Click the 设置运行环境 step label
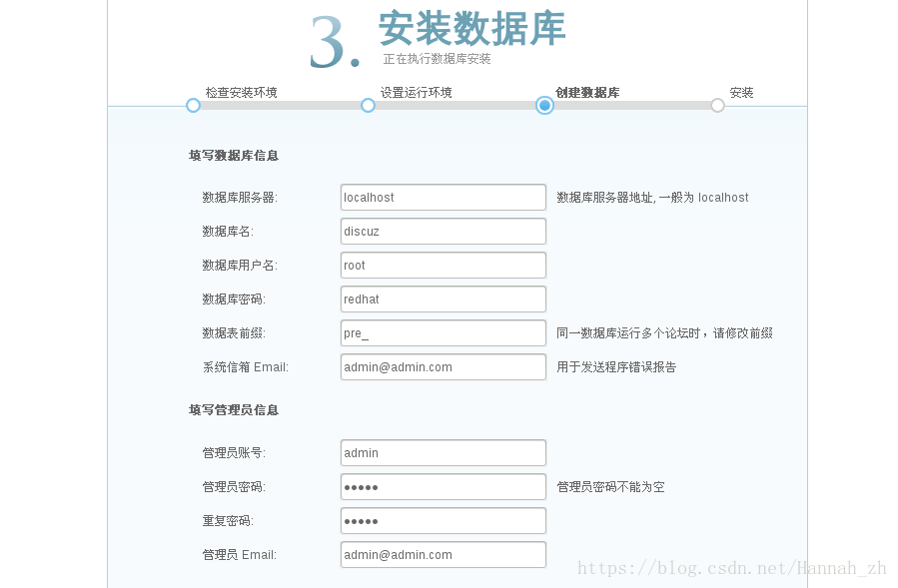Viewport: 898px width, 588px height. coord(416,92)
